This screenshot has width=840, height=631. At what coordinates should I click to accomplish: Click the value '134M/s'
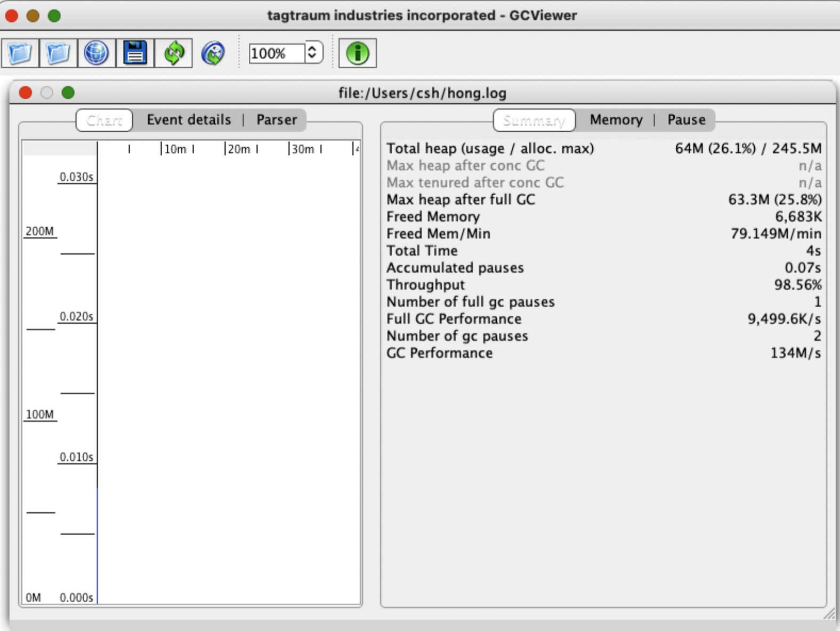(796, 353)
